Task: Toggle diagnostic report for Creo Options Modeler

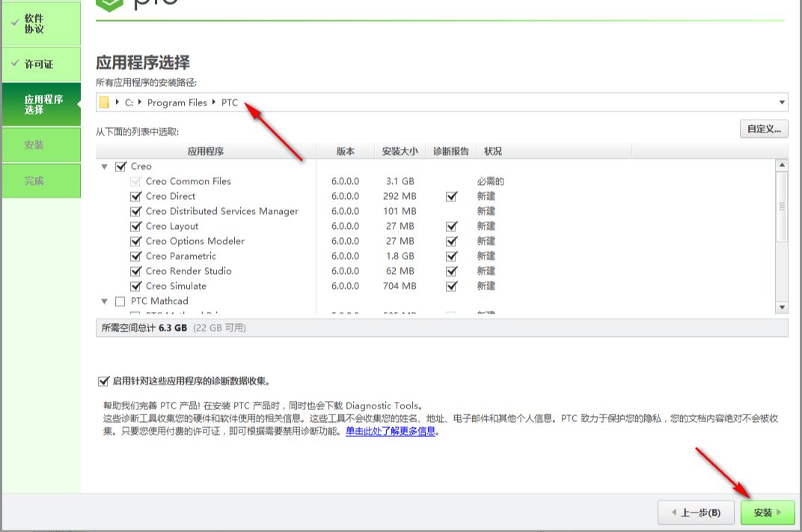Action: (x=451, y=241)
